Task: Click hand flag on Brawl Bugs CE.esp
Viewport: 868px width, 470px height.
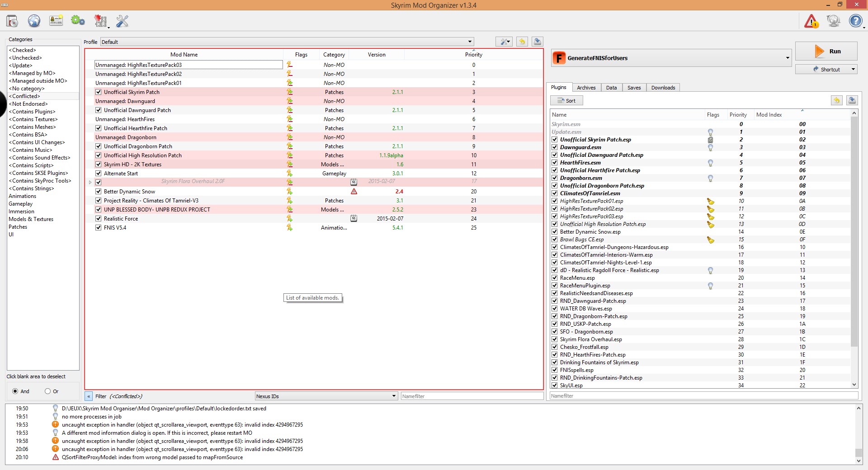Action: [711, 240]
